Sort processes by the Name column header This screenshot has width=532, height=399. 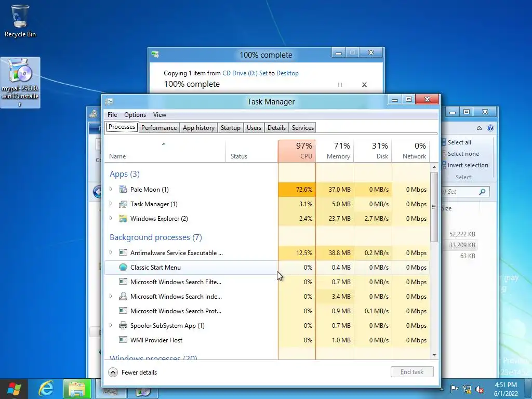coord(165,151)
